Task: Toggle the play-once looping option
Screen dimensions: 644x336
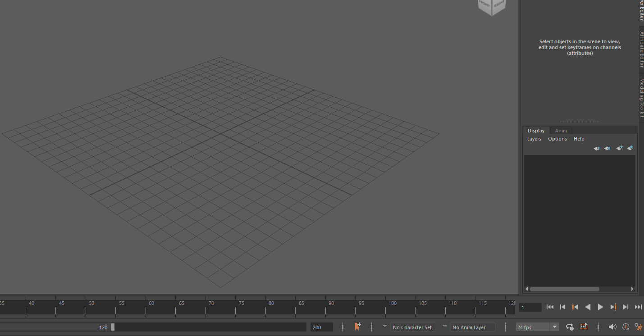Action: [x=569, y=327]
